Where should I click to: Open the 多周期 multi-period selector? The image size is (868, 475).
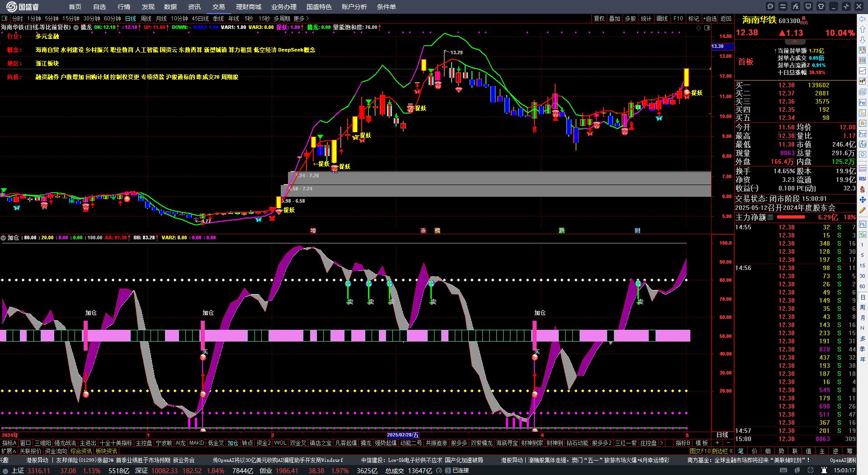282,19
